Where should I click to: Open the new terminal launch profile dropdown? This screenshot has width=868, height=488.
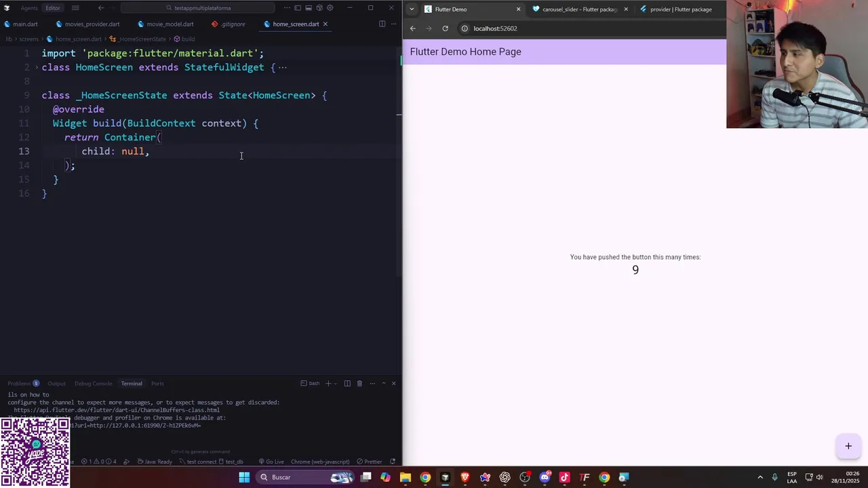pos(336,384)
